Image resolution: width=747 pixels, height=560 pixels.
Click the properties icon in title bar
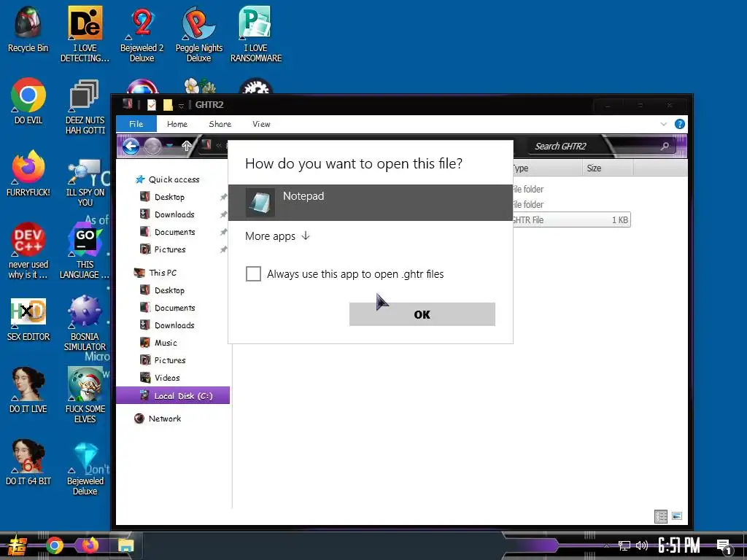tap(152, 105)
